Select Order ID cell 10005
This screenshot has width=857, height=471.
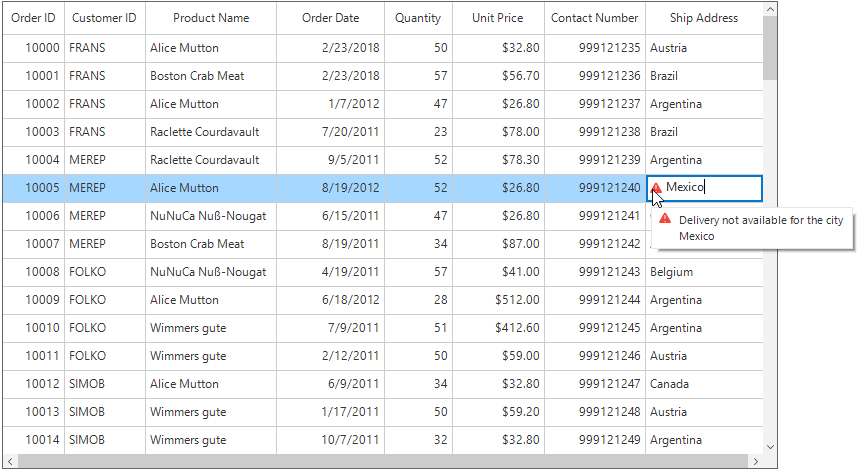(33, 188)
